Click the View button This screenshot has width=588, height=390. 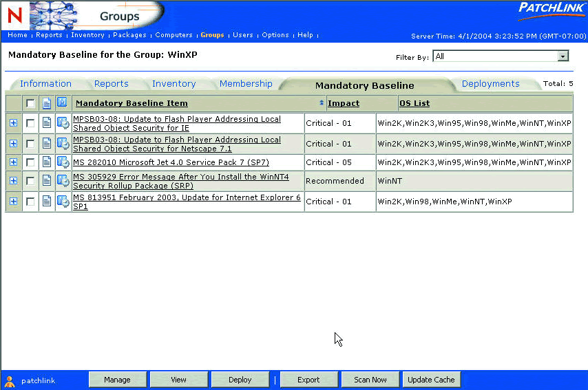coord(178,380)
